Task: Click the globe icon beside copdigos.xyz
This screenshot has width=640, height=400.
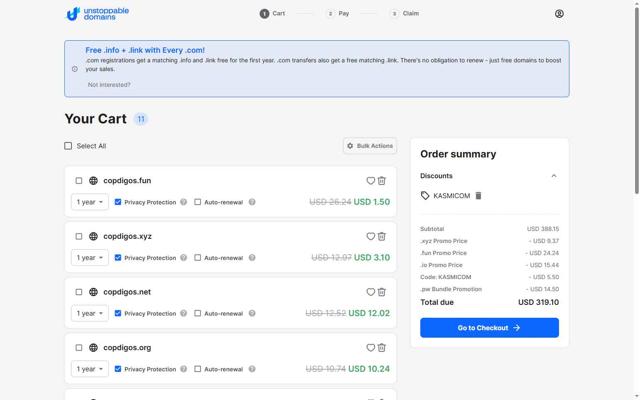Action: tap(93, 236)
